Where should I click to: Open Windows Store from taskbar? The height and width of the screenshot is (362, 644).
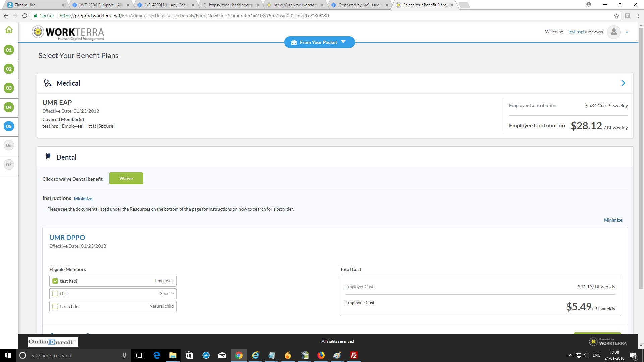coord(189,355)
